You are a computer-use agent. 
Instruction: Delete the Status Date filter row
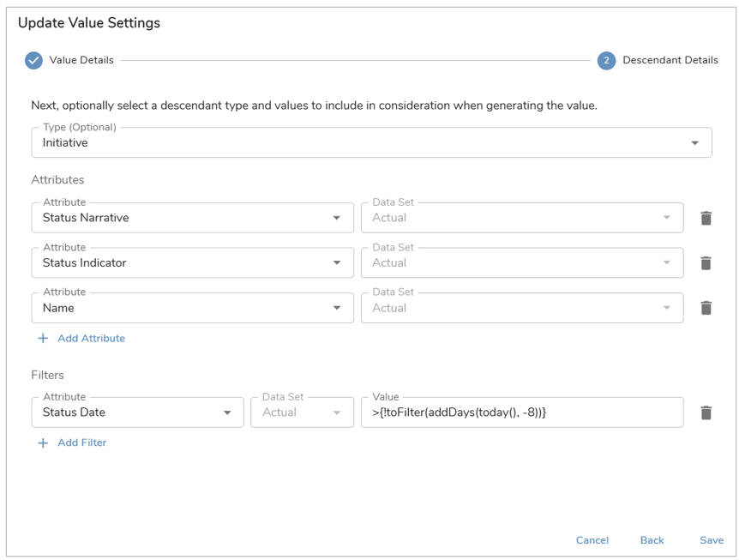(x=706, y=413)
